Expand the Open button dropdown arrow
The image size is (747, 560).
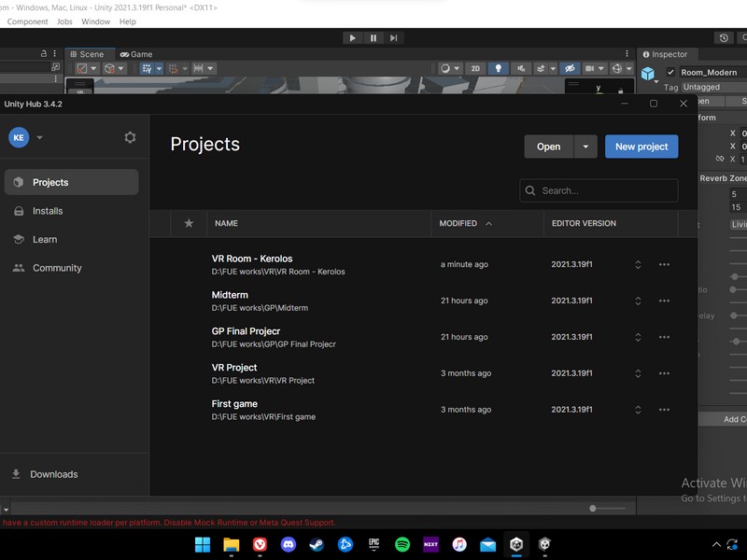tap(585, 147)
